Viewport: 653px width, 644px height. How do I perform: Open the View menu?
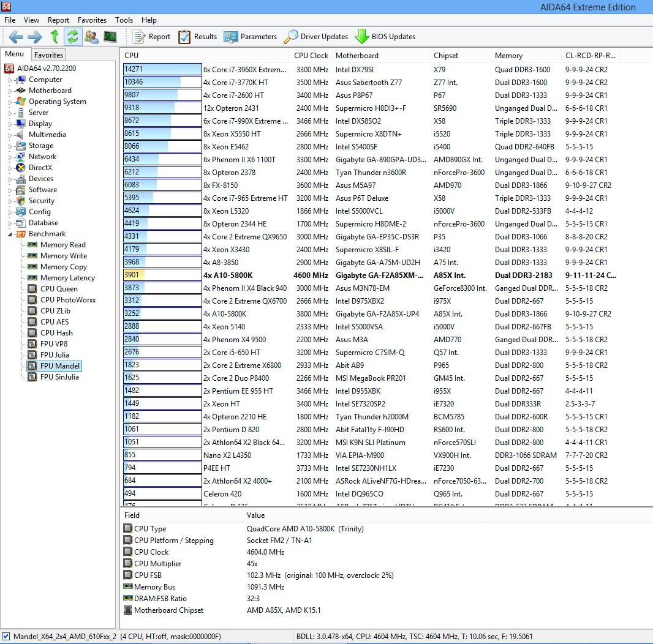31,20
